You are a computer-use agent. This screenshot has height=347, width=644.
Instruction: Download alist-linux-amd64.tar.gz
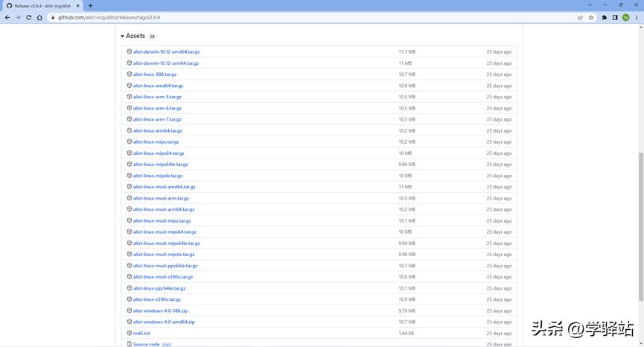(x=158, y=86)
